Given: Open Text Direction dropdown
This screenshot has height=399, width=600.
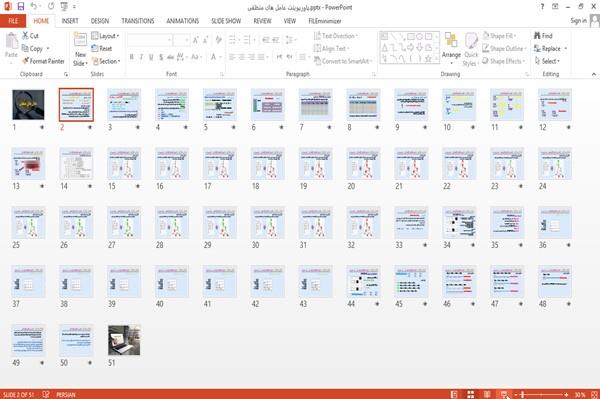Looking at the screenshot, I should point(336,36).
